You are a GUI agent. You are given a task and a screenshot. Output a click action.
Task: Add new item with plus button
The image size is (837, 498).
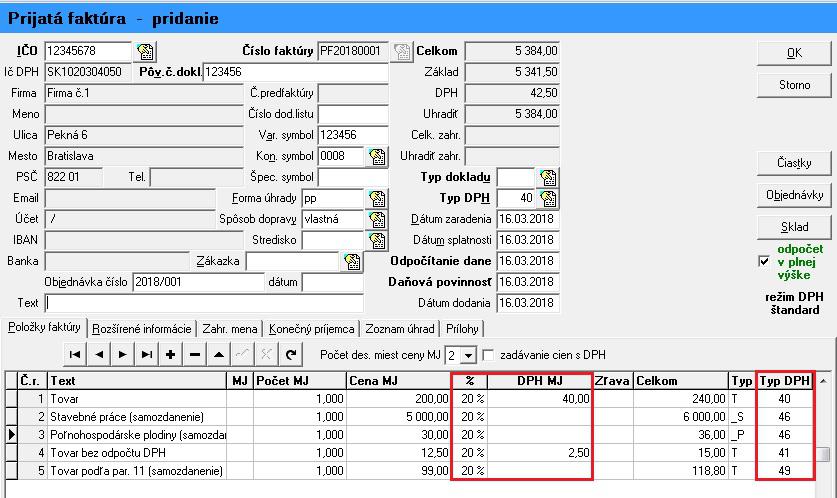[x=171, y=354]
